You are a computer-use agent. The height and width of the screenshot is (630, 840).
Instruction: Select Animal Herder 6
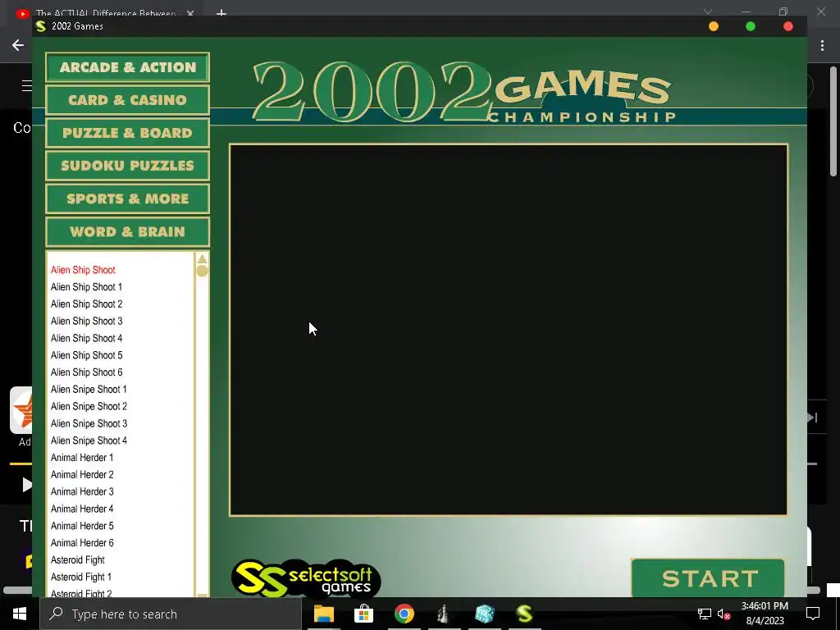pyautogui.click(x=82, y=543)
